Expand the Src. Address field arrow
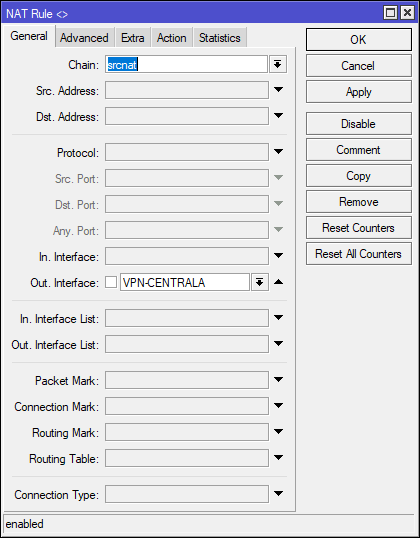 coord(278,90)
